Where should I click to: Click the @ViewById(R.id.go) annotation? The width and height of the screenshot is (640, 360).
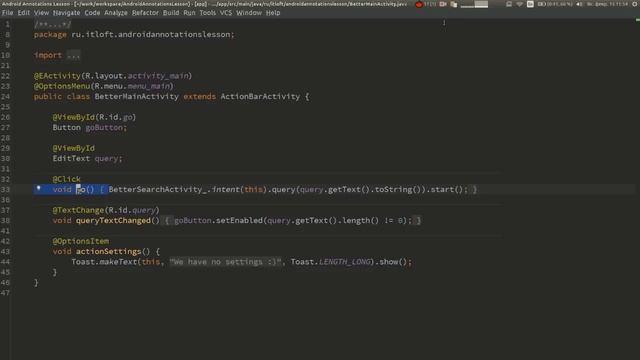tap(94, 117)
